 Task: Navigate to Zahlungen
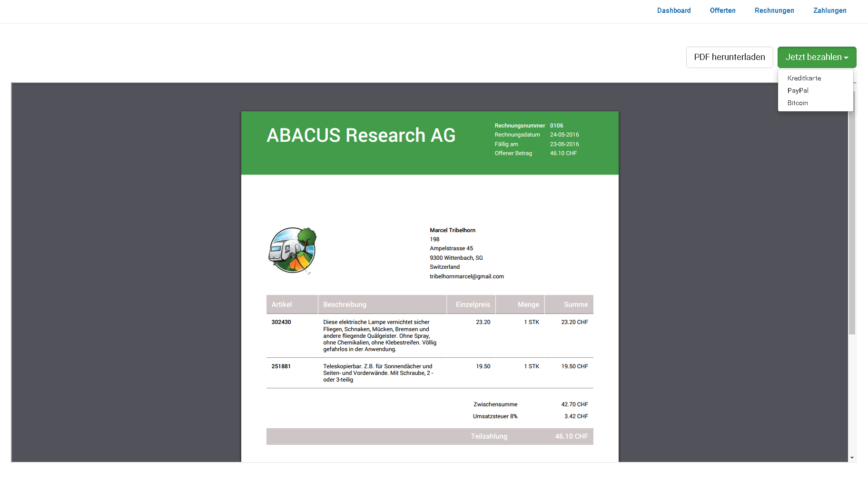(829, 10)
